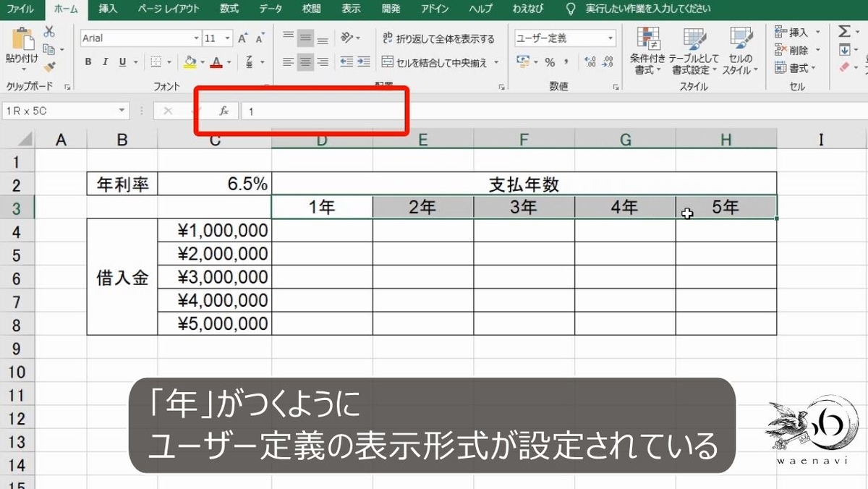The height and width of the screenshot is (489, 868).
Task: Click the Copy icon
Action: tap(49, 49)
